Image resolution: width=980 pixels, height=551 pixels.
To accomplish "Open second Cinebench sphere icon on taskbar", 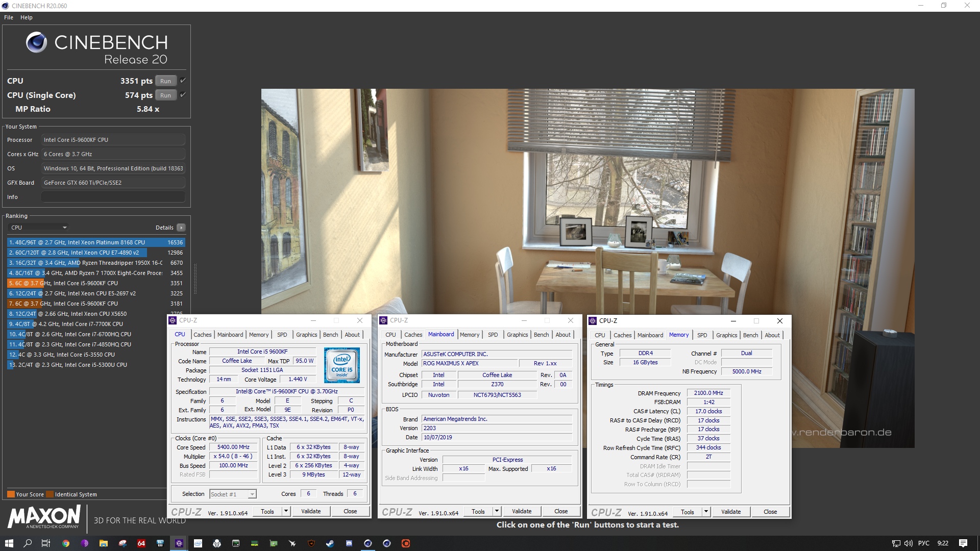I will click(x=387, y=543).
